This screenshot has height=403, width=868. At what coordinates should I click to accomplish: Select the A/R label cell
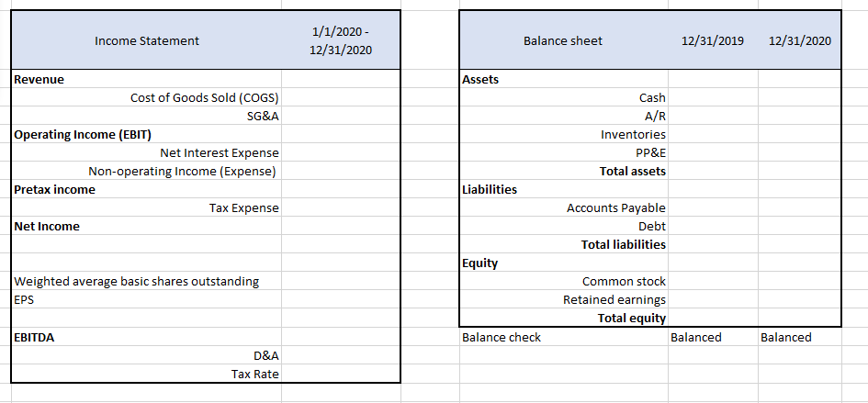tap(564, 116)
